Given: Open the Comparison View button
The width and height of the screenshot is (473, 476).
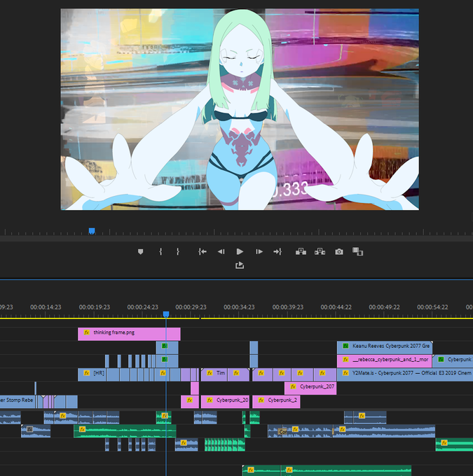Looking at the screenshot, I should pyautogui.click(x=357, y=251).
